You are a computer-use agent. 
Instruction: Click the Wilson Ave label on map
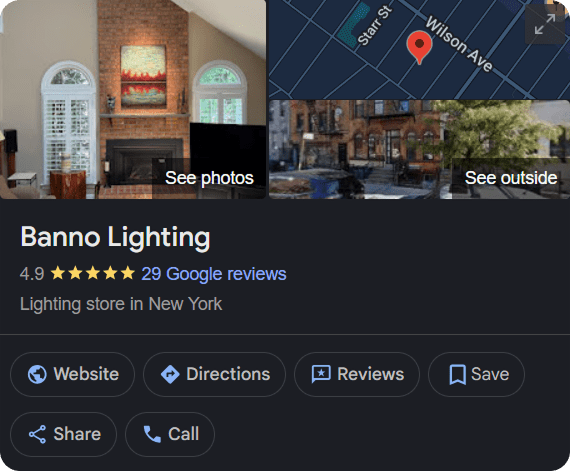coord(459,44)
